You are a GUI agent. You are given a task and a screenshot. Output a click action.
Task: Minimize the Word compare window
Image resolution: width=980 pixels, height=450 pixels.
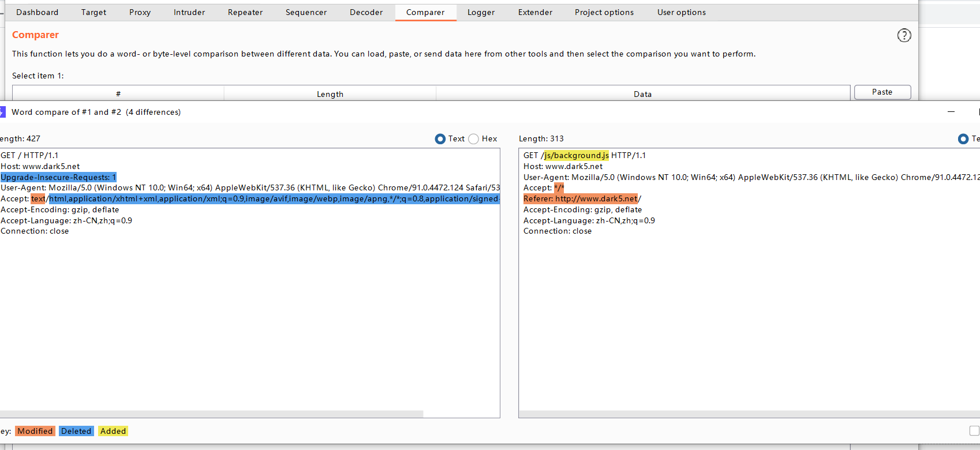coord(951,112)
